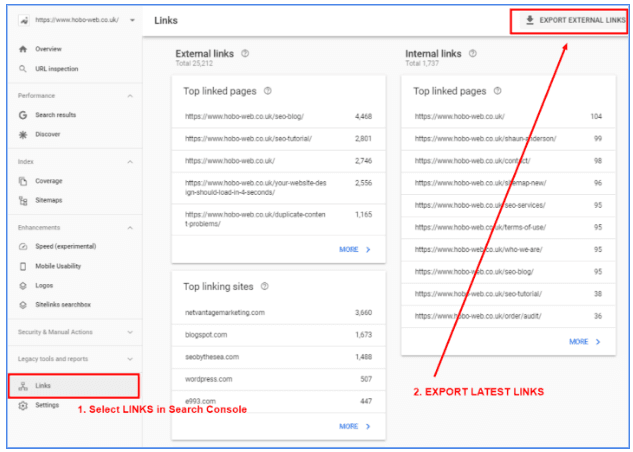
Task: Select external row /seo-tutorial/ with 2,801
Action: (x=279, y=139)
